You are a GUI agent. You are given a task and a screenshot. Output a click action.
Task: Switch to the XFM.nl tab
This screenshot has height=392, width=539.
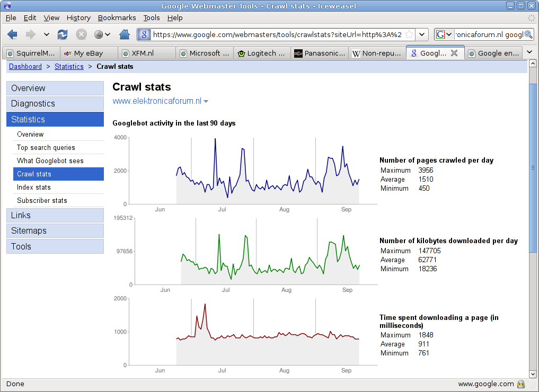(x=147, y=54)
